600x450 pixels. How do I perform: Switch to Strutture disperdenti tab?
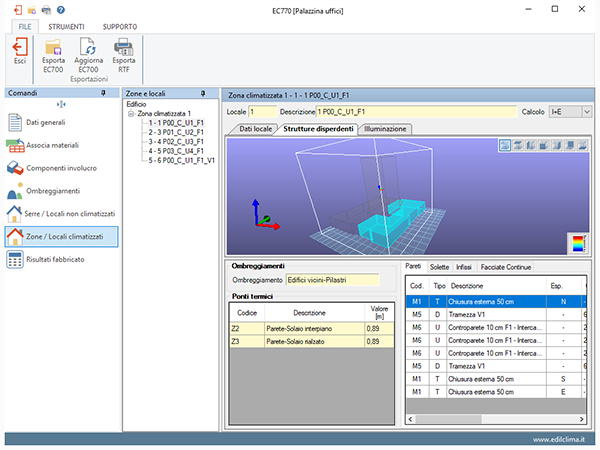click(x=318, y=129)
